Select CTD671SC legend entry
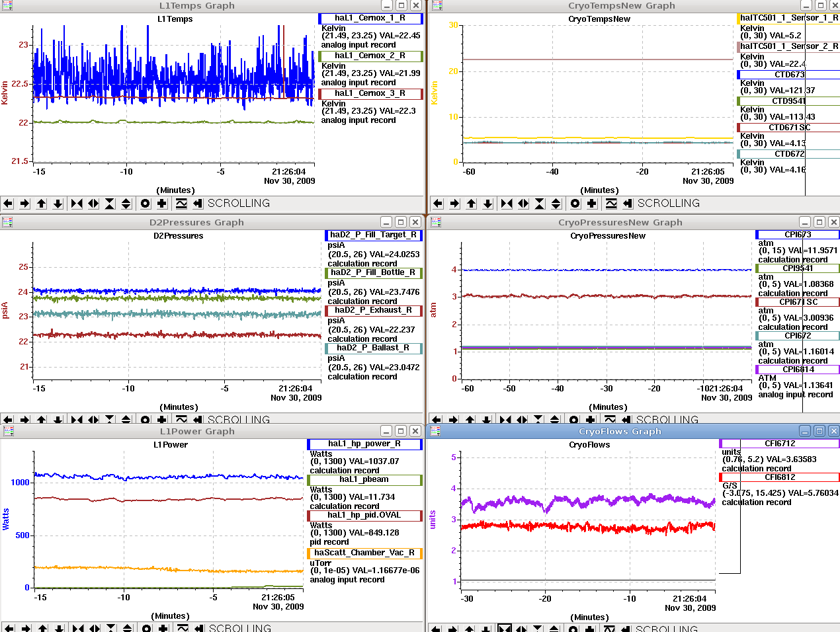840x632 pixels. click(788, 128)
